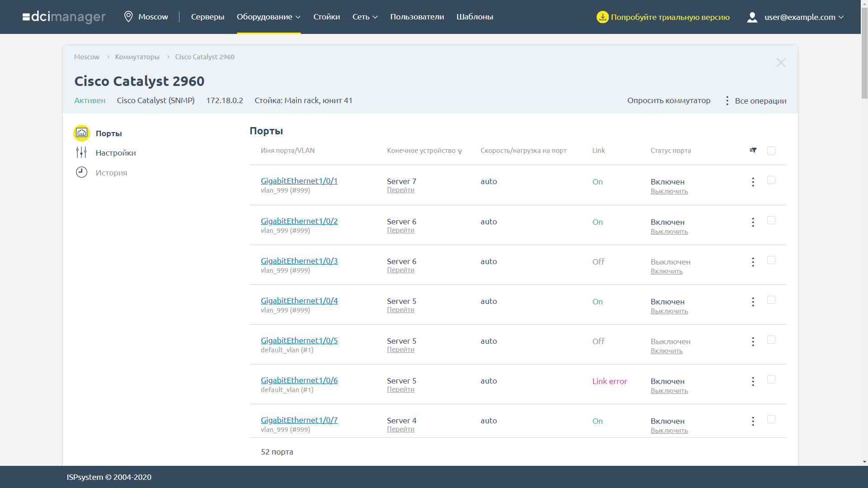The width and height of the screenshot is (868, 488).
Task: Open the Порты sidebar icon
Action: pyautogui.click(x=82, y=133)
